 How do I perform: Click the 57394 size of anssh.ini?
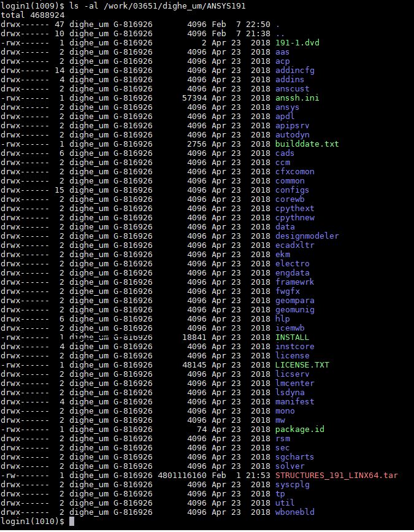[194, 98]
